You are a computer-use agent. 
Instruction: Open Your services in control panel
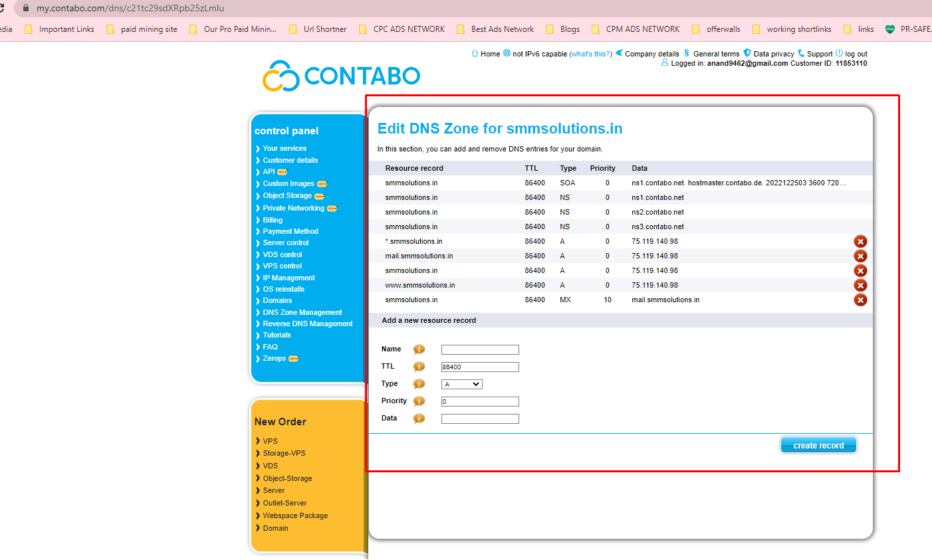tap(285, 149)
